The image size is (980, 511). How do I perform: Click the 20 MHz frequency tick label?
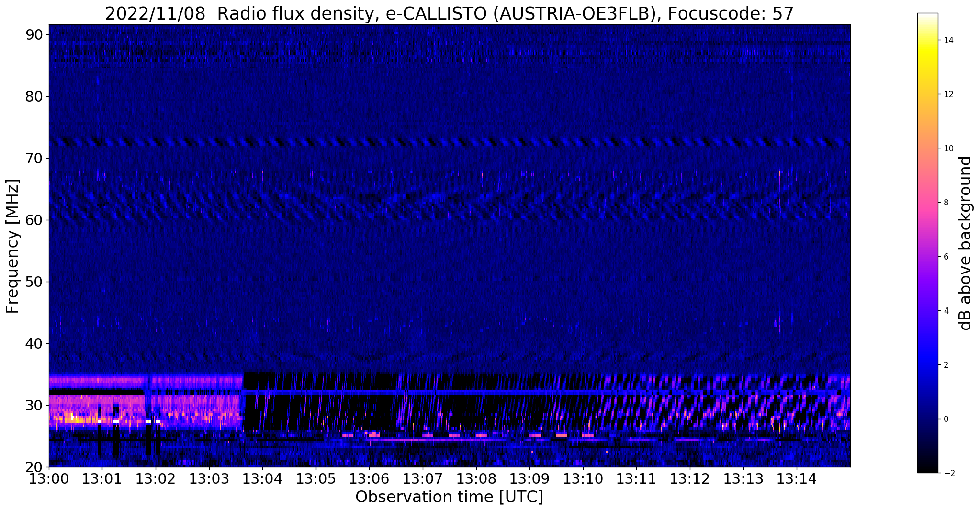(x=34, y=467)
